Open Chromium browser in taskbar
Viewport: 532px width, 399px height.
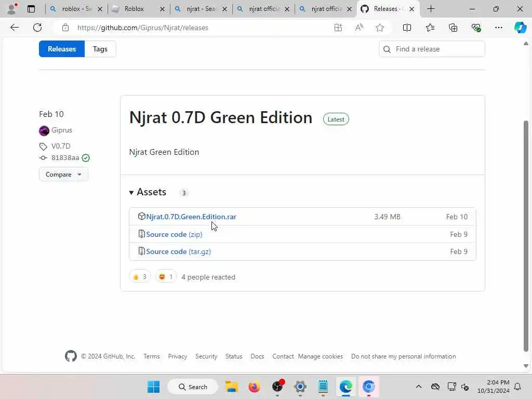coord(368,387)
